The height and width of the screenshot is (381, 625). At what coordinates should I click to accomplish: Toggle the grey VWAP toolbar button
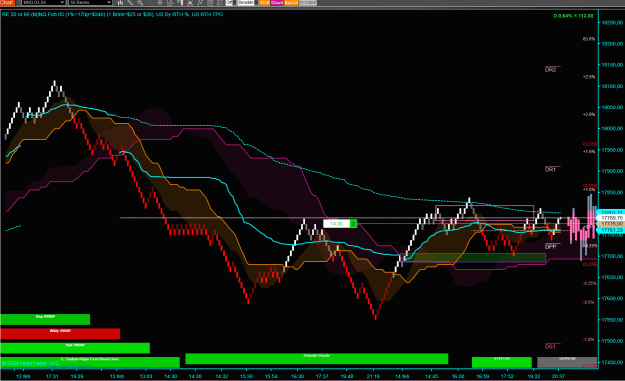click(308, 2)
